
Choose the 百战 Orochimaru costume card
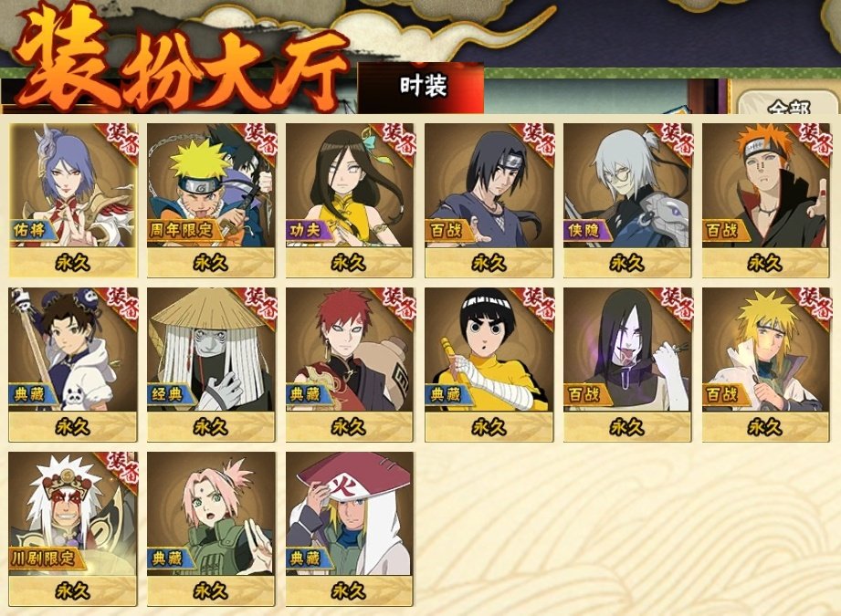pyautogui.click(x=627, y=364)
